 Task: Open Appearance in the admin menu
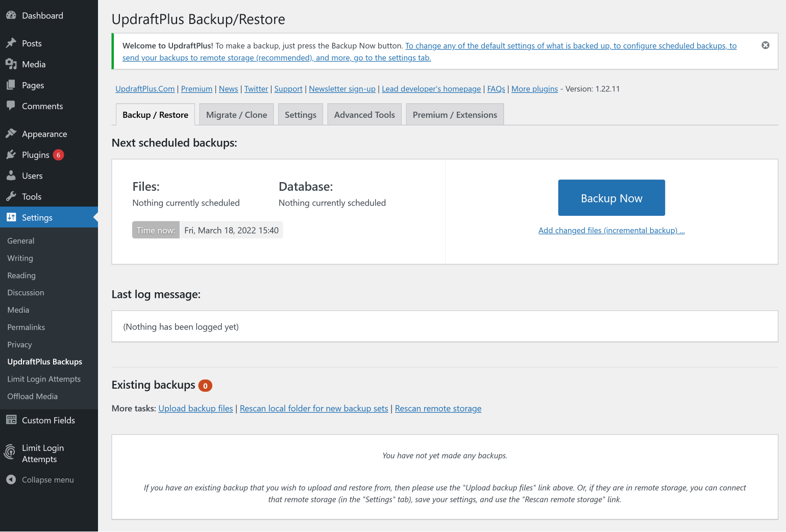point(49,134)
